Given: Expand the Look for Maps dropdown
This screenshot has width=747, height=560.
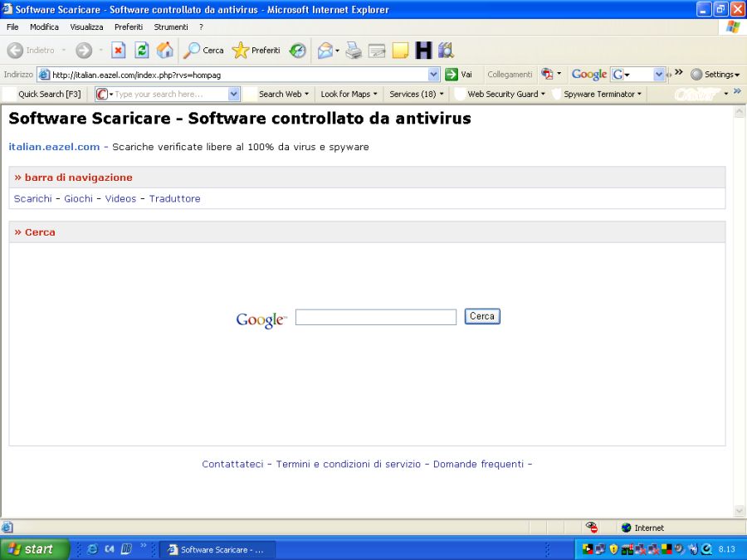Looking at the screenshot, I should pos(375,95).
